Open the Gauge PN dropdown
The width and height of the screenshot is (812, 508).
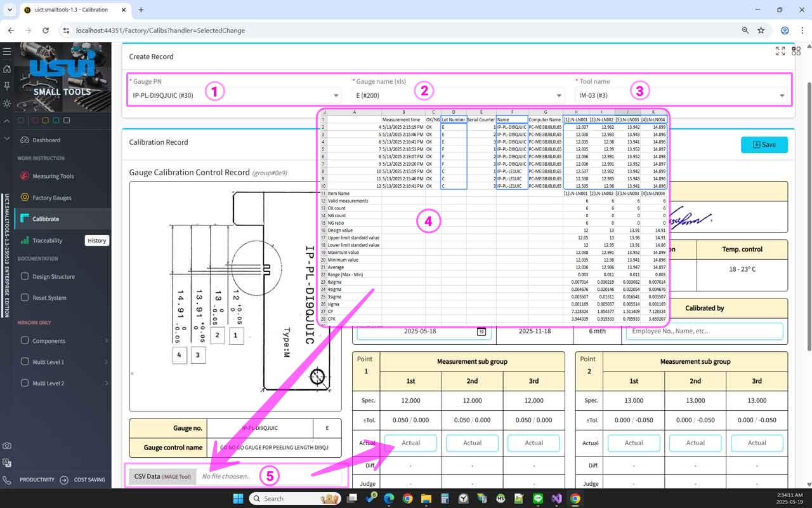[x=236, y=96]
